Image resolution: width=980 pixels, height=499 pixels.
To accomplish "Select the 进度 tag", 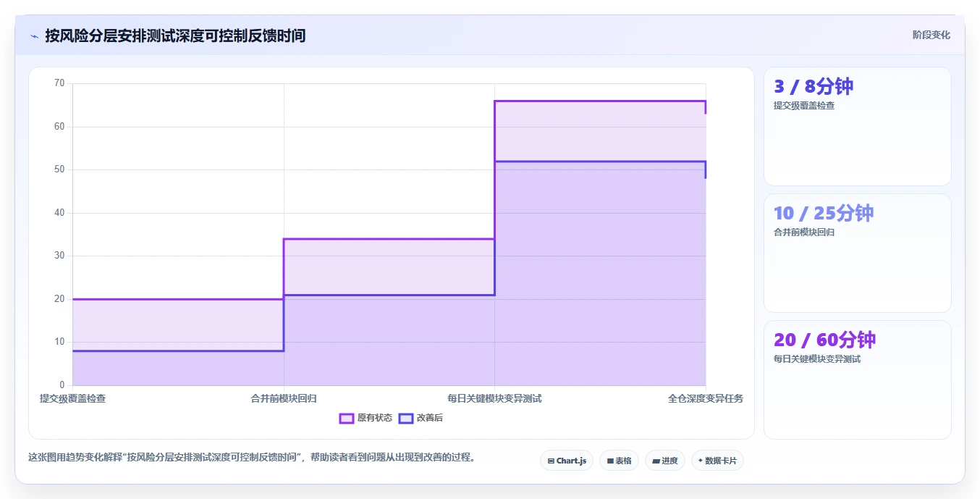I will tap(665, 461).
